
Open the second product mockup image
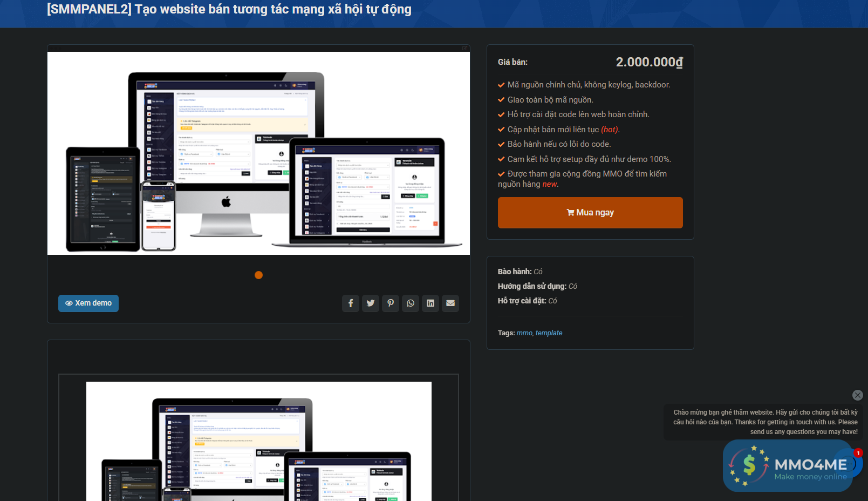[x=259, y=441]
